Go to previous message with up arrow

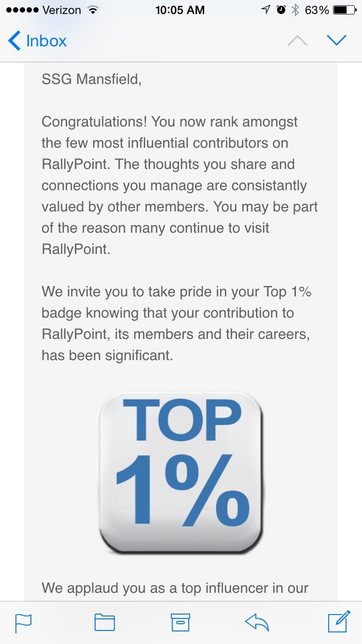click(x=297, y=41)
